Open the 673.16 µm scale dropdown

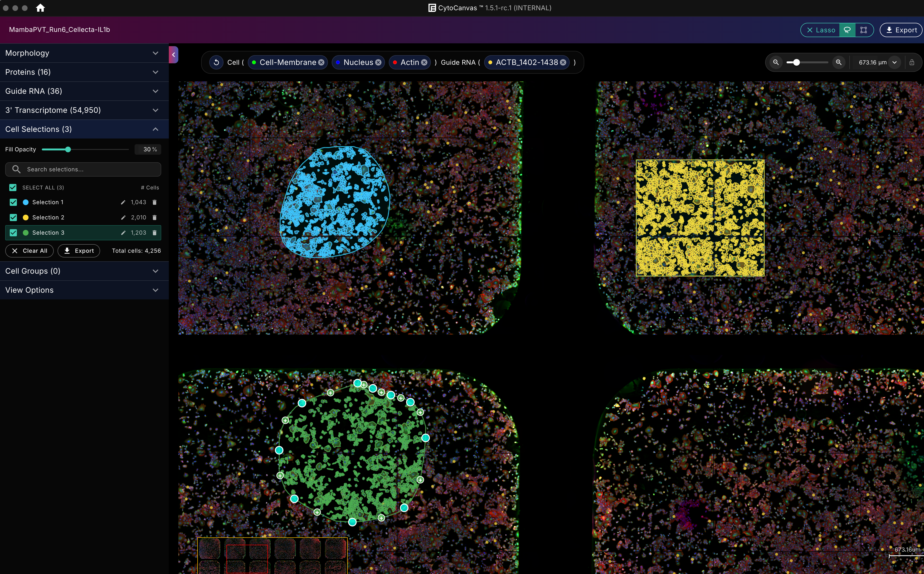pos(895,62)
